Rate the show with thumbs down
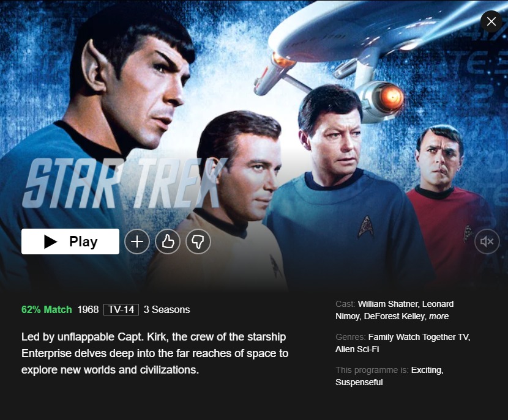Image resolution: width=508 pixels, height=420 pixels. (x=198, y=241)
